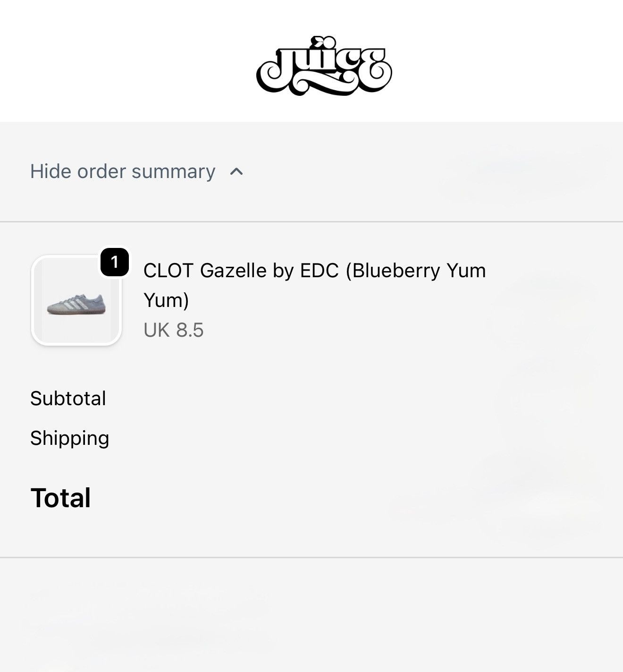Select the CLOT Gazelle by EDC product title

click(x=315, y=285)
